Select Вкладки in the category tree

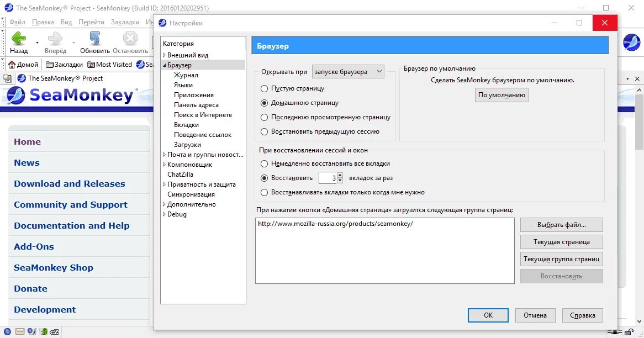point(186,124)
